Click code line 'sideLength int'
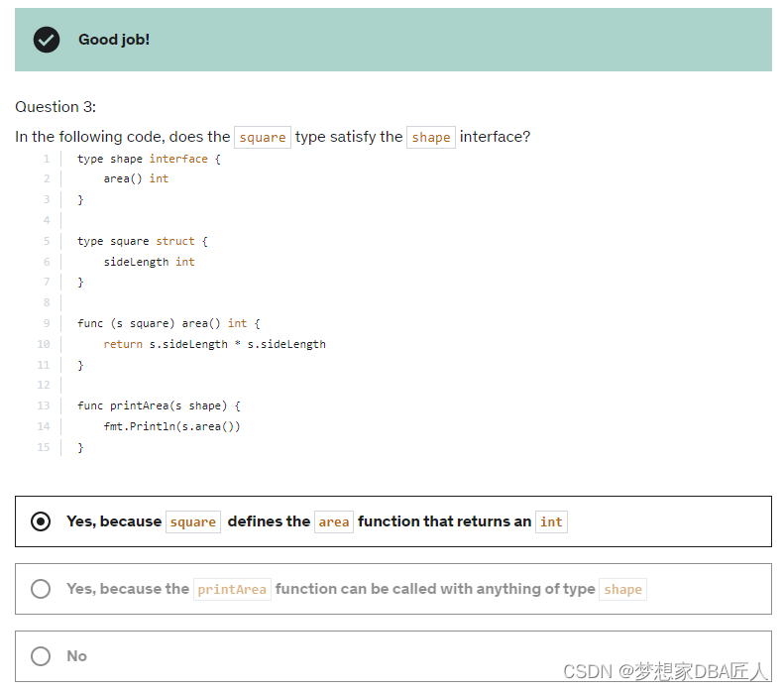Viewport: 784px width, 691px height. click(x=149, y=262)
